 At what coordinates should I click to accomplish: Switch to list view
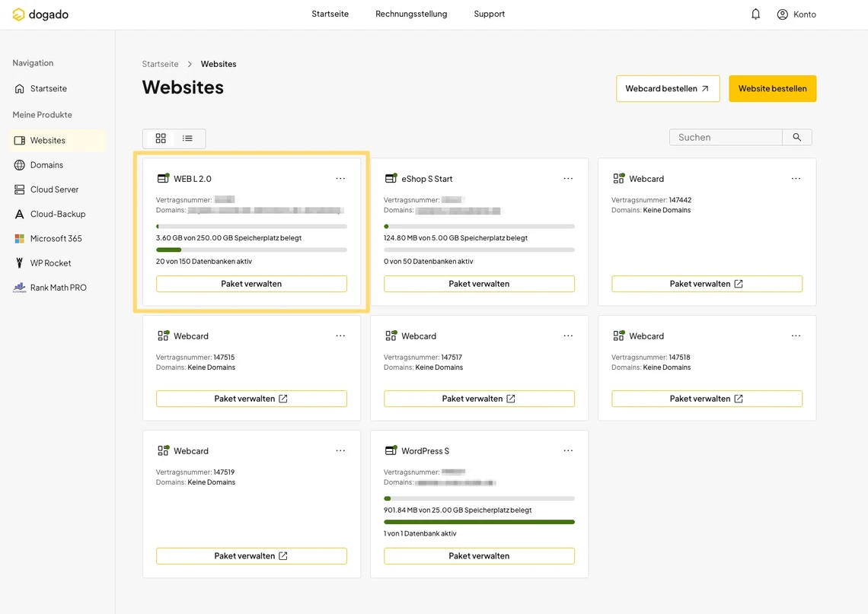click(x=187, y=138)
